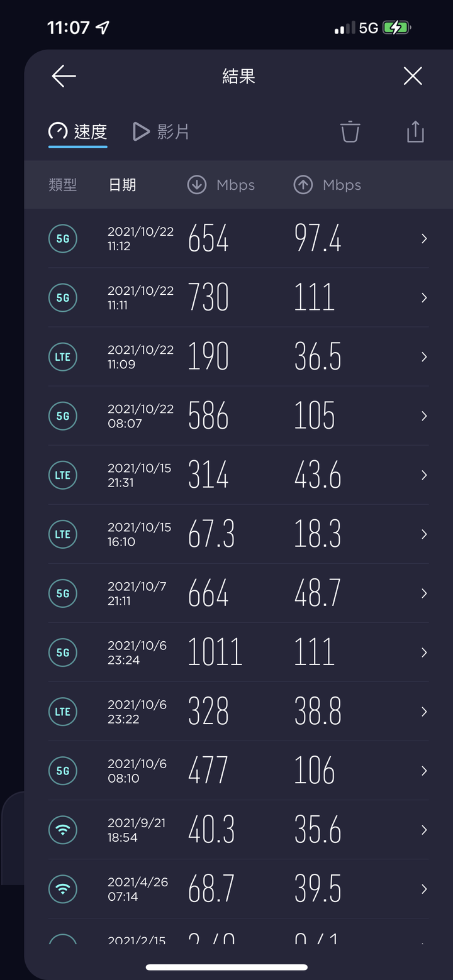Sort by the 類型 column header
Image resolution: width=453 pixels, height=980 pixels.
63,185
